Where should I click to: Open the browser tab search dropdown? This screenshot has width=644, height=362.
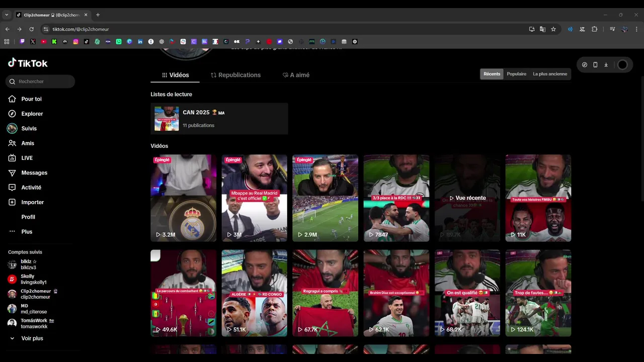(7, 15)
